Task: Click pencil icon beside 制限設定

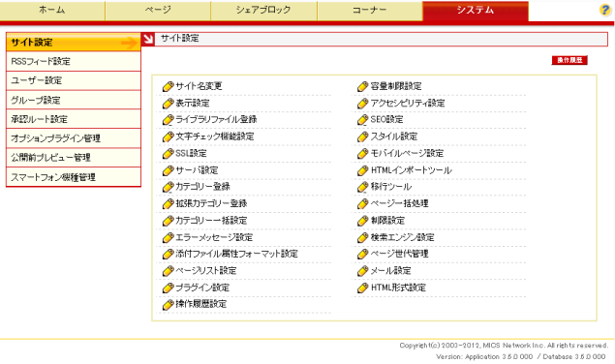Action: 363,221
